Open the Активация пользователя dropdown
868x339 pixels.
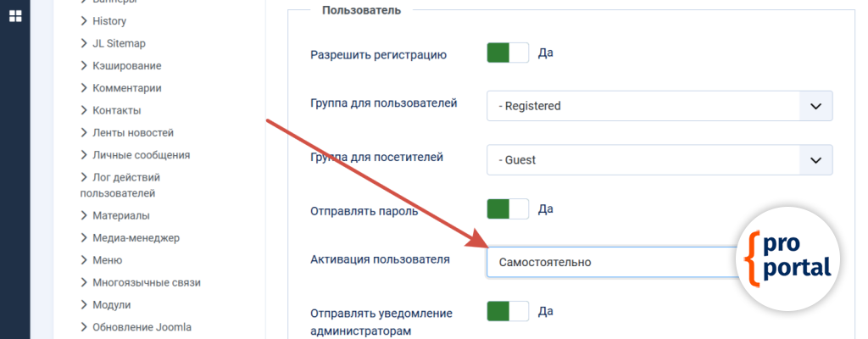(x=610, y=262)
